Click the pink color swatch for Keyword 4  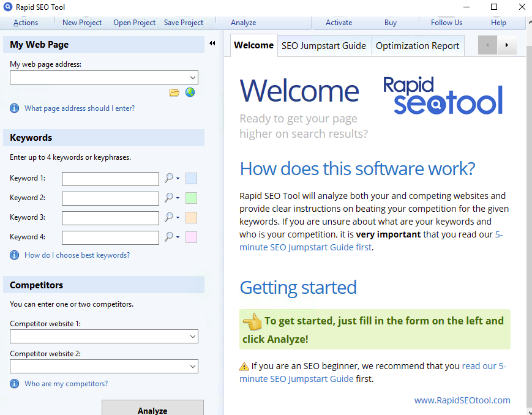tap(191, 237)
